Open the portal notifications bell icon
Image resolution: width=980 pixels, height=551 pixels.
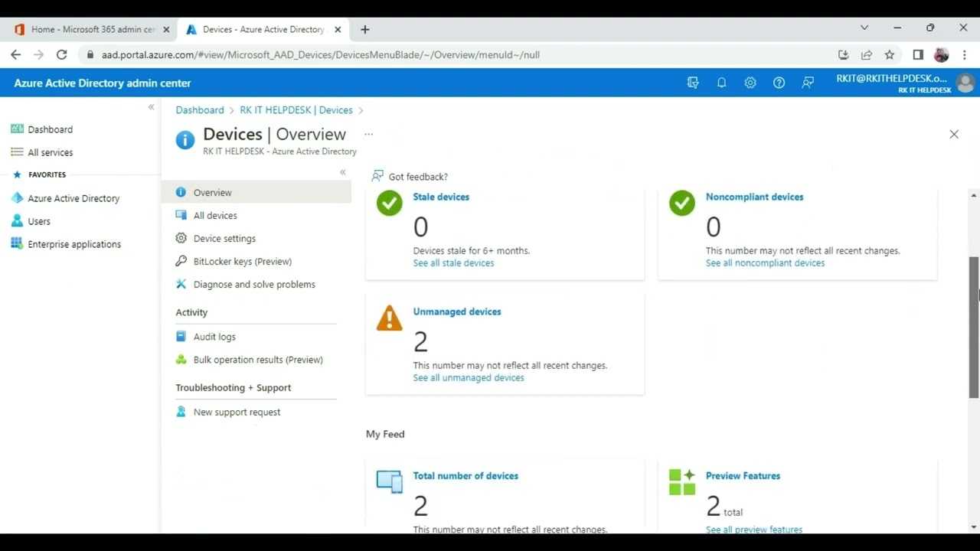point(721,83)
